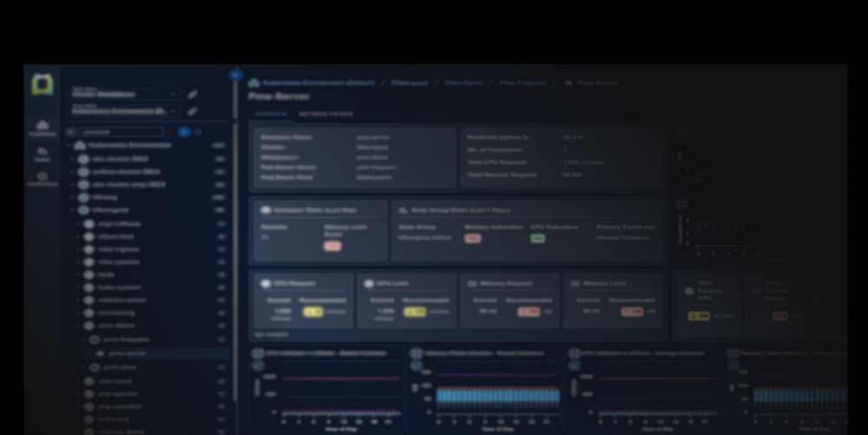Switch to the Metrics Viewer tab
This screenshot has width=868, height=435.
(x=325, y=114)
